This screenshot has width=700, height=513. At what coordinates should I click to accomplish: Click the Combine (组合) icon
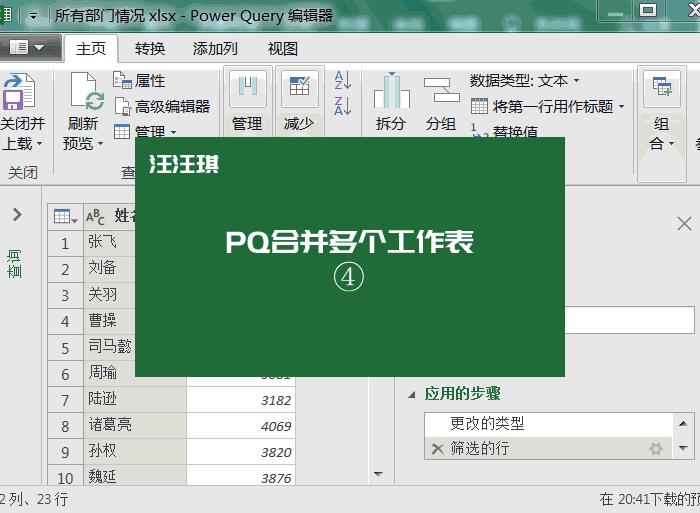point(662,89)
